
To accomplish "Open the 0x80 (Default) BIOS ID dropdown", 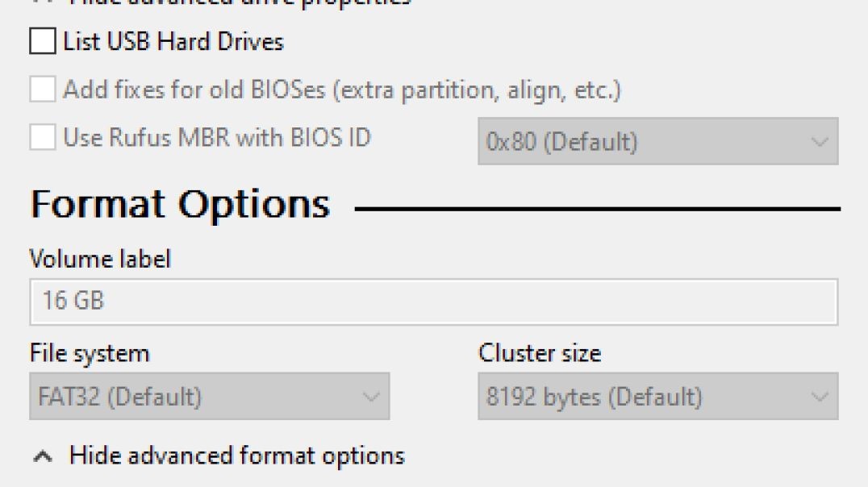I will (x=658, y=141).
